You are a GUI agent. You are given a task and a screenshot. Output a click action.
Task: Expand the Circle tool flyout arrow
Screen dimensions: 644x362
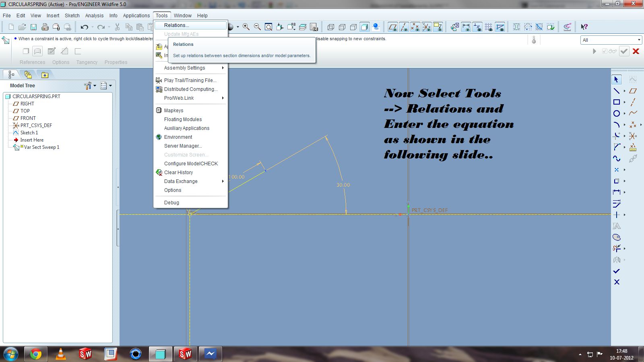click(624, 113)
